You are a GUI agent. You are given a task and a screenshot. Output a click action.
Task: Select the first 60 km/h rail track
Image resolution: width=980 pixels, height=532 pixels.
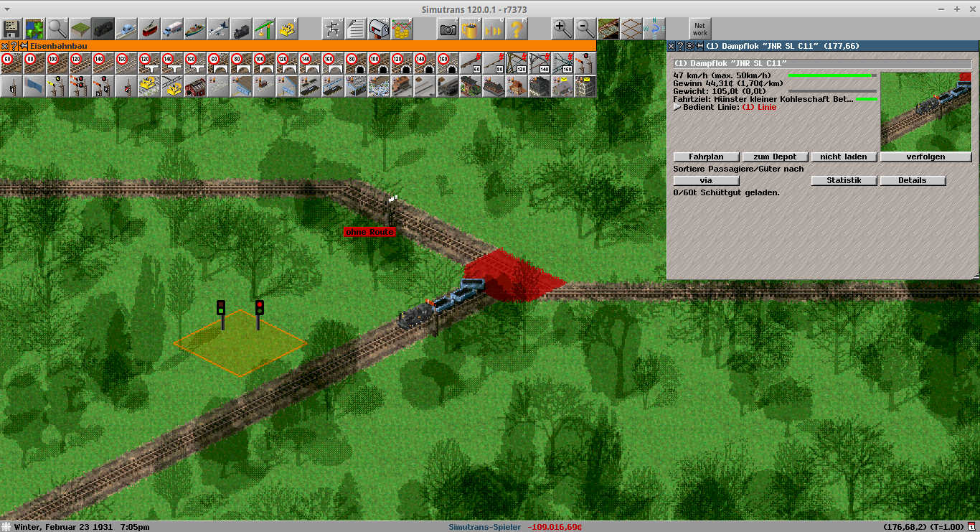[11, 63]
